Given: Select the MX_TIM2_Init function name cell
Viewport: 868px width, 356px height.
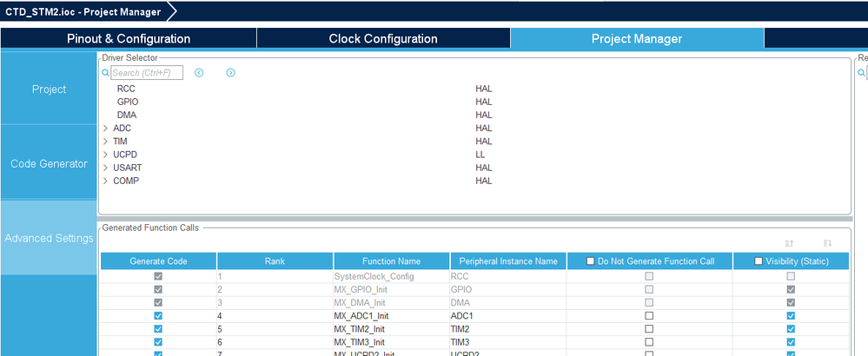Looking at the screenshot, I should pyautogui.click(x=391, y=329).
